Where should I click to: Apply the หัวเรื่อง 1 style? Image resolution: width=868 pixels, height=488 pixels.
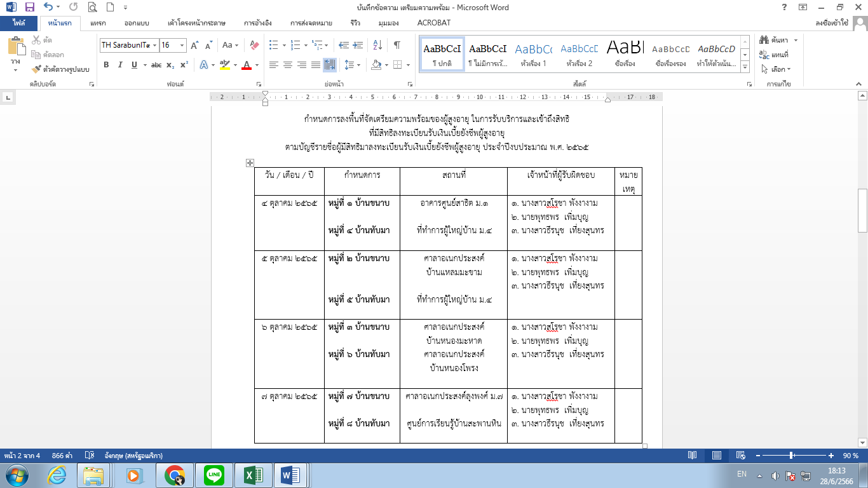533,53
